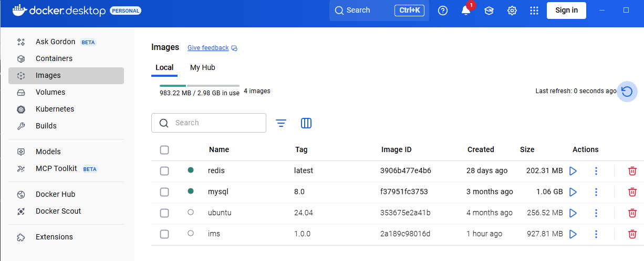This screenshot has height=261, width=644.
Task: Click the refresh images icon
Action: click(x=627, y=91)
